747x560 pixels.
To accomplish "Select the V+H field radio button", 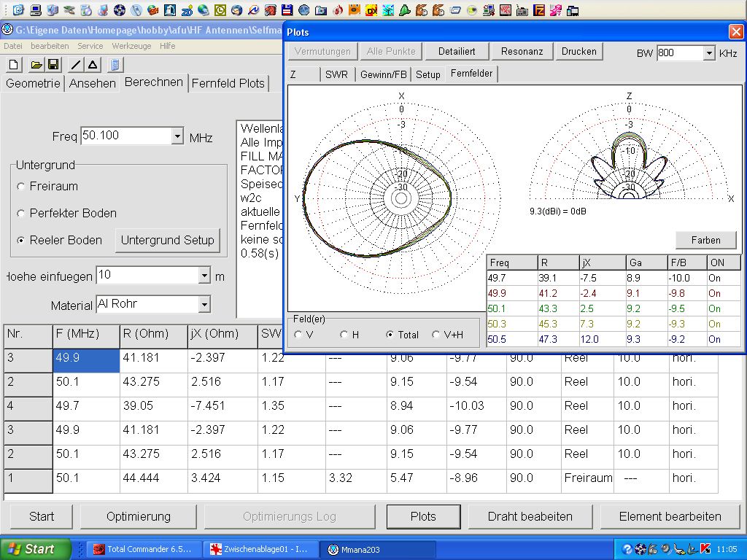I will (x=436, y=335).
